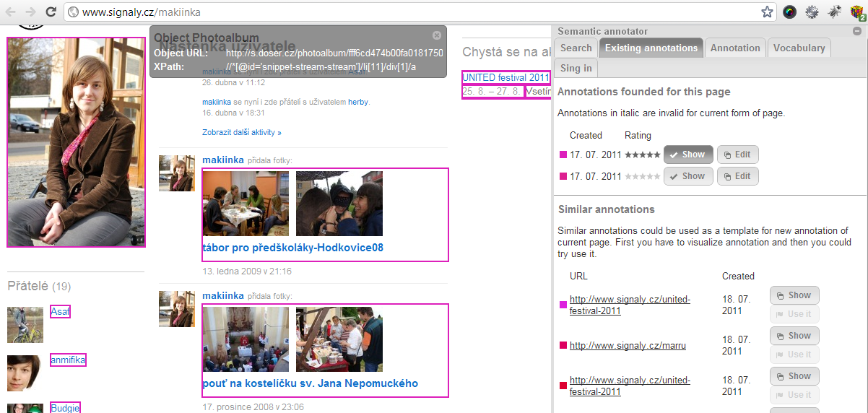Click timestamp 17. prosince 2008 v 23:06
The width and height of the screenshot is (868, 413).
(x=253, y=407)
